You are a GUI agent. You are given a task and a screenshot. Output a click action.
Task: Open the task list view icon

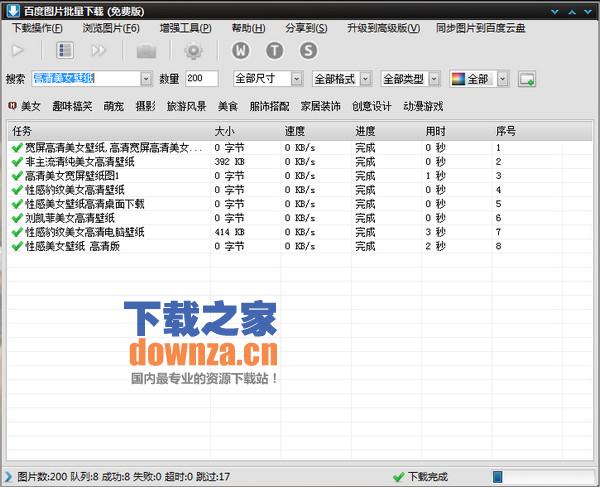65,50
